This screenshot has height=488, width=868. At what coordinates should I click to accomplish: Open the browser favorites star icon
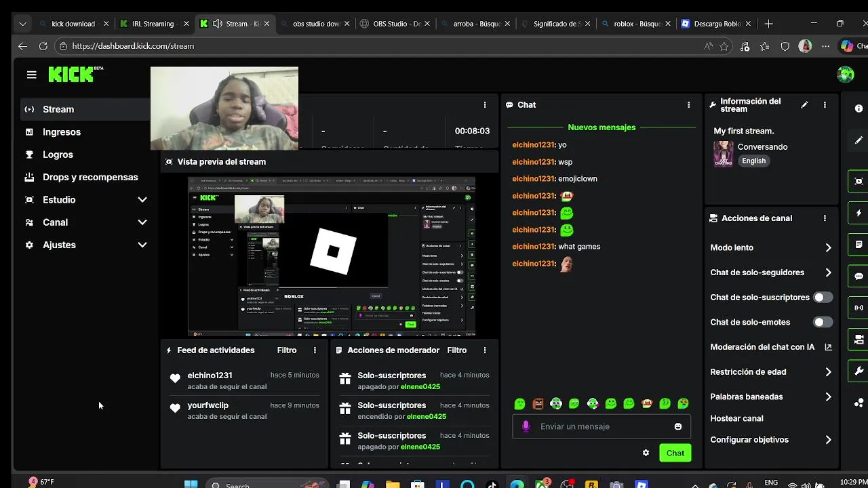click(x=724, y=46)
